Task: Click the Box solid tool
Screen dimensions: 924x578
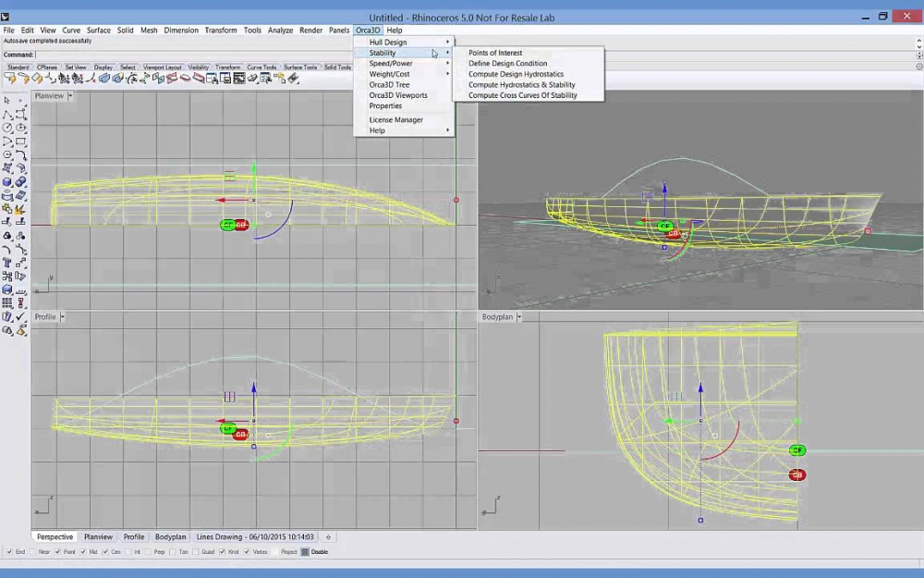Action: 7,182
